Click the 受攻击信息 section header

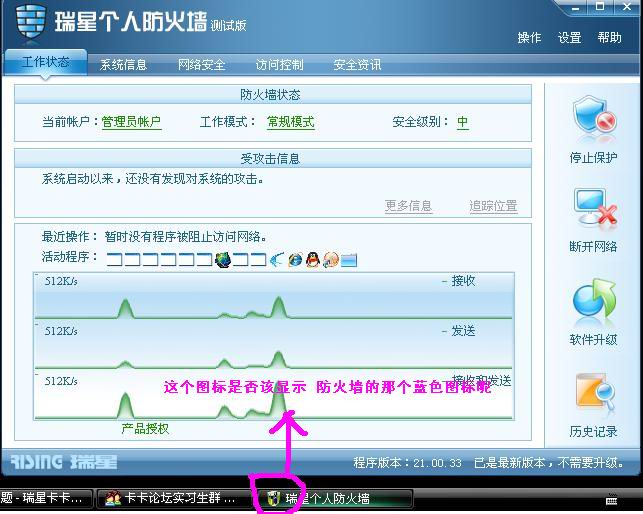(273, 158)
